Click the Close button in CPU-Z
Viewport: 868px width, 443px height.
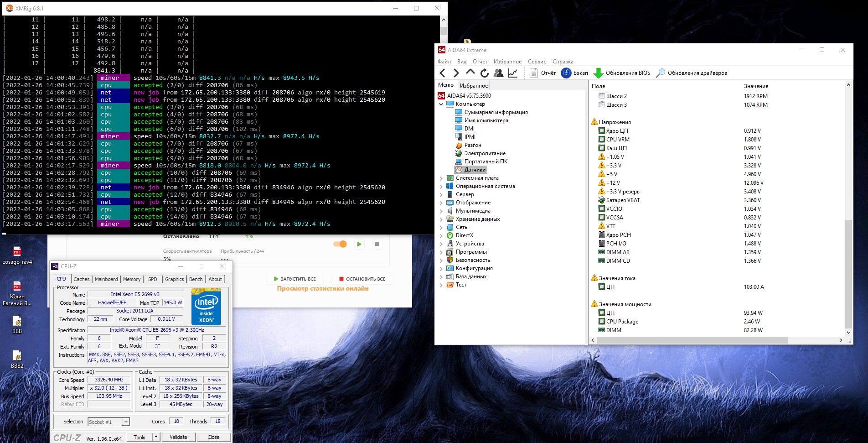click(213, 437)
